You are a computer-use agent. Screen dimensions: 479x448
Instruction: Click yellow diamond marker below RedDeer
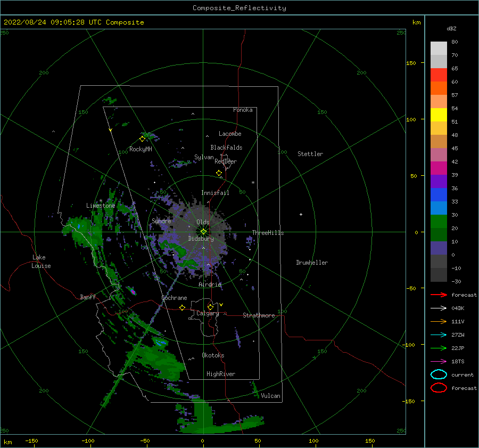(219, 173)
